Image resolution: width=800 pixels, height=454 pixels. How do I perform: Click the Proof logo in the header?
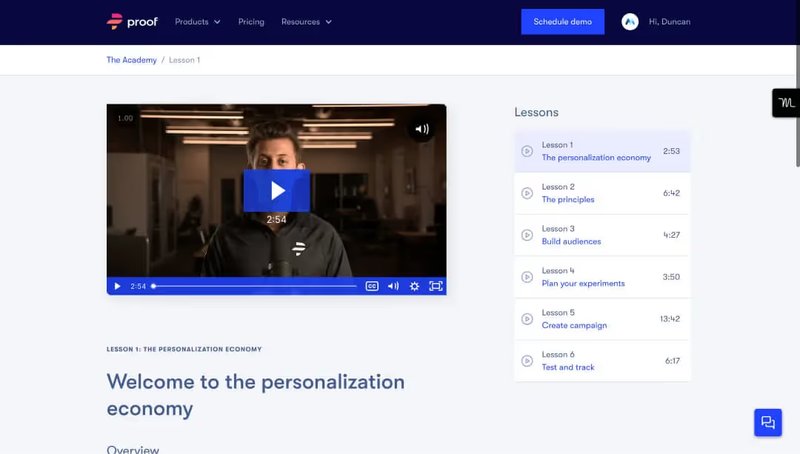(132, 21)
